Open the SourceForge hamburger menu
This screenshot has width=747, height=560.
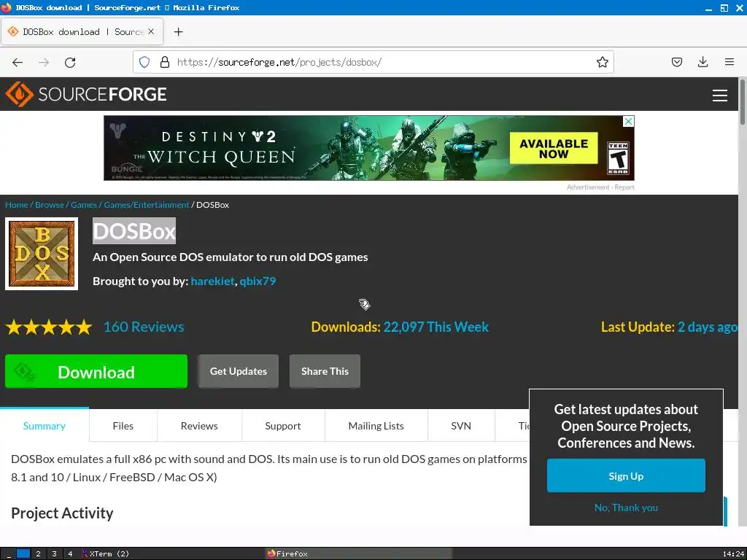pos(719,96)
